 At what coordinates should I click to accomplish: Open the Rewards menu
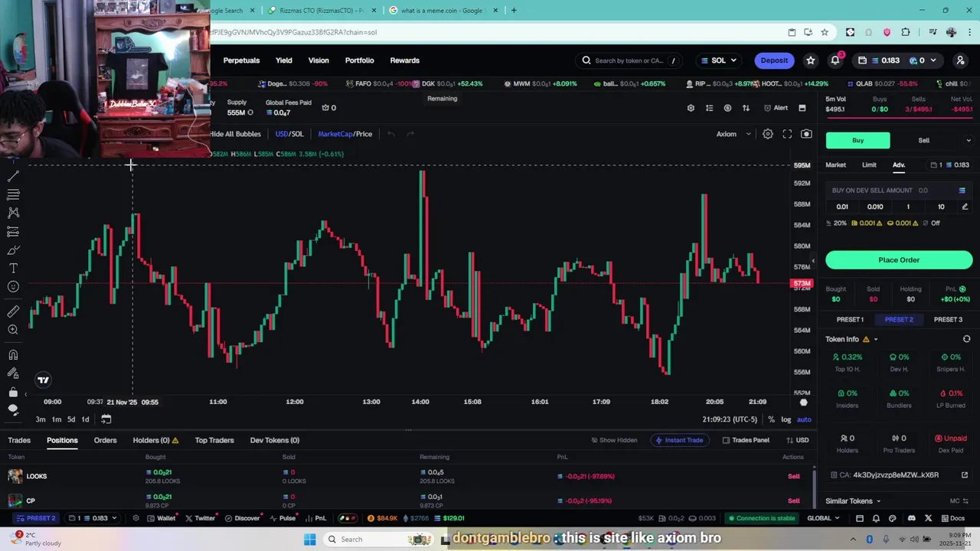404,60
